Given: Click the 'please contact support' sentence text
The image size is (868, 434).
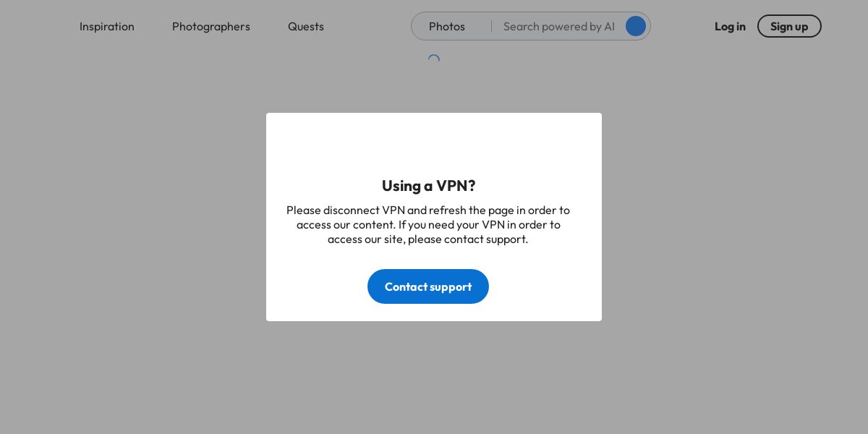Looking at the screenshot, I should [x=468, y=239].
